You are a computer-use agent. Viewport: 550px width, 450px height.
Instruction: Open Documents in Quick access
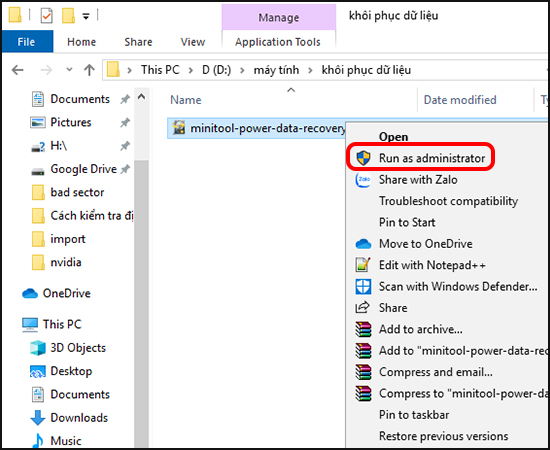point(80,99)
